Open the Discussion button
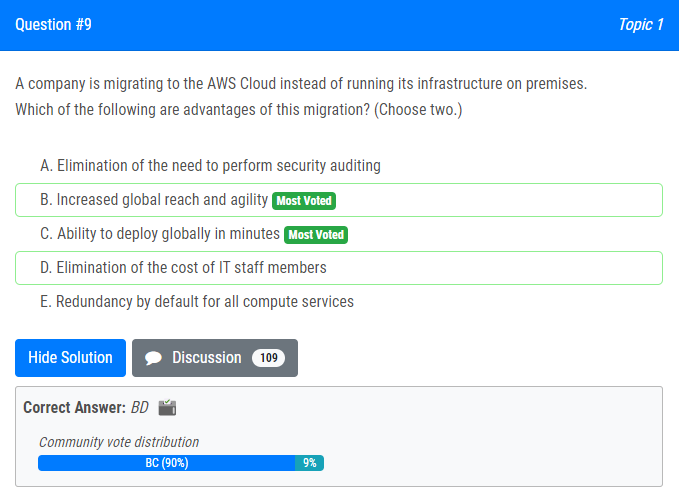Image resolution: width=679 pixels, height=489 pixels. pos(215,358)
